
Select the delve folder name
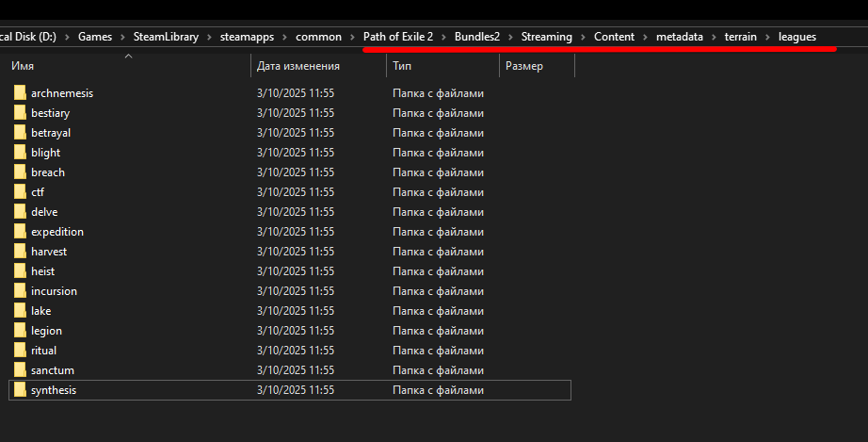point(44,212)
